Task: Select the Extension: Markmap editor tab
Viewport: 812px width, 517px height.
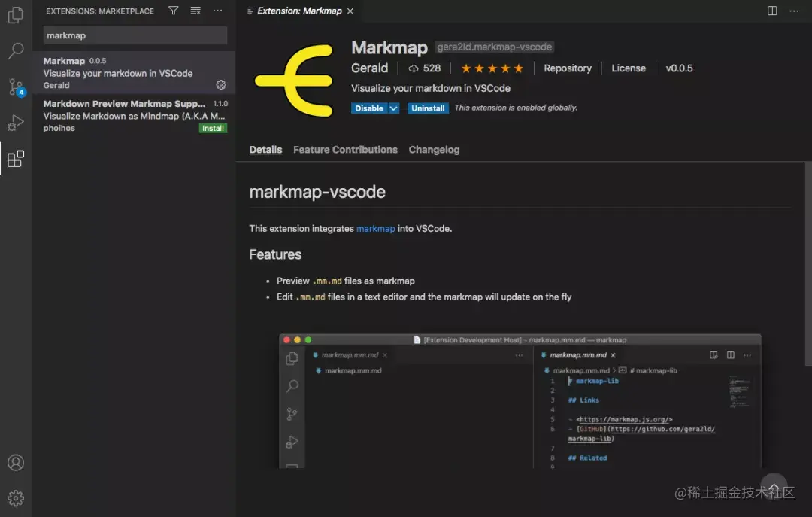Action: coord(299,11)
